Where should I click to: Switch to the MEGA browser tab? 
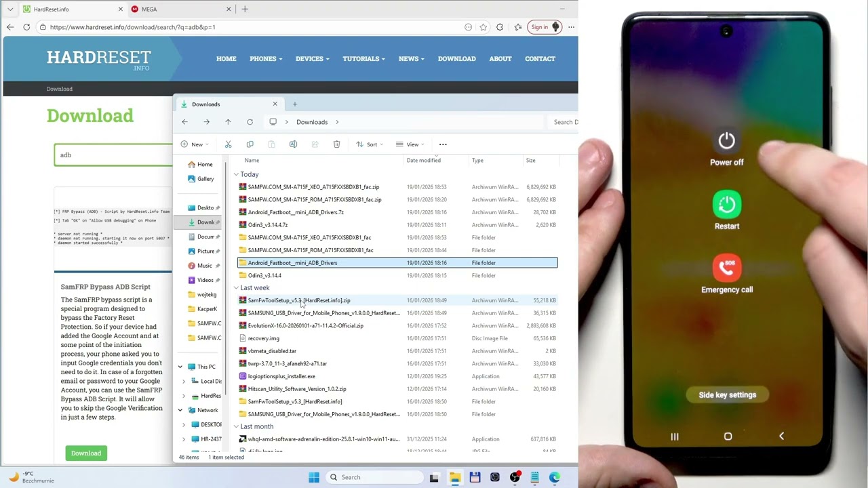pos(180,9)
